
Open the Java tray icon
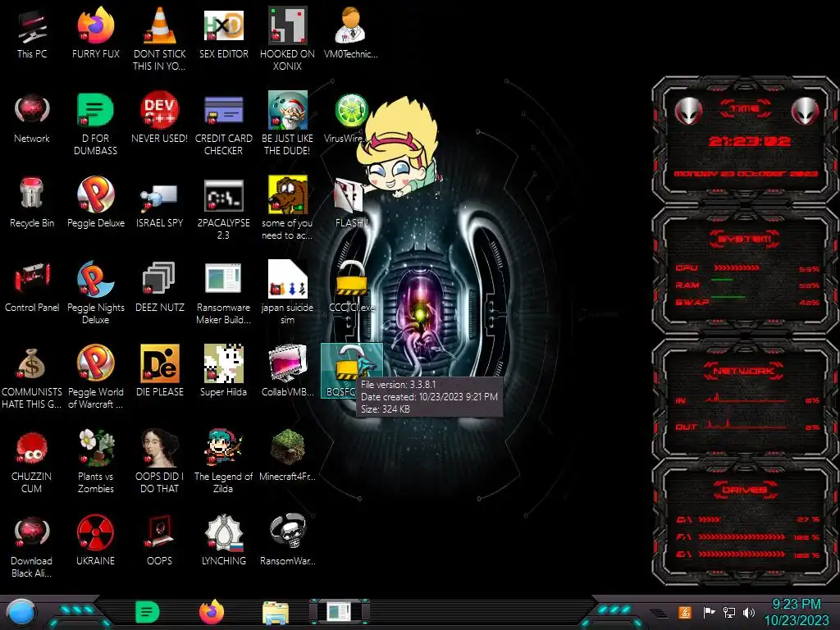685,612
